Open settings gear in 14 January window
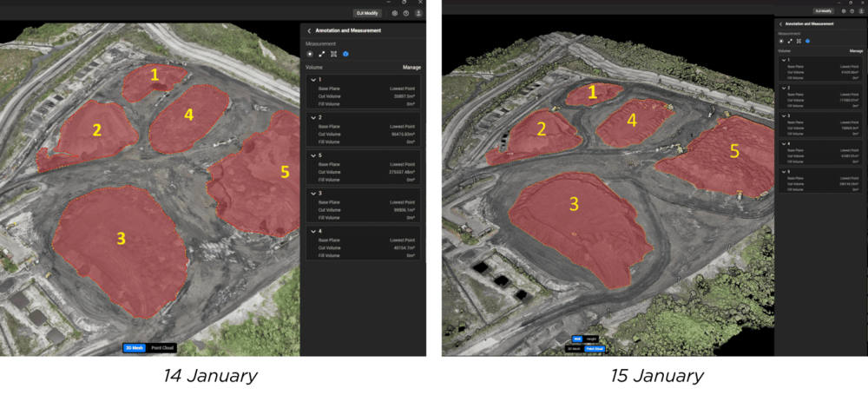 (395, 13)
